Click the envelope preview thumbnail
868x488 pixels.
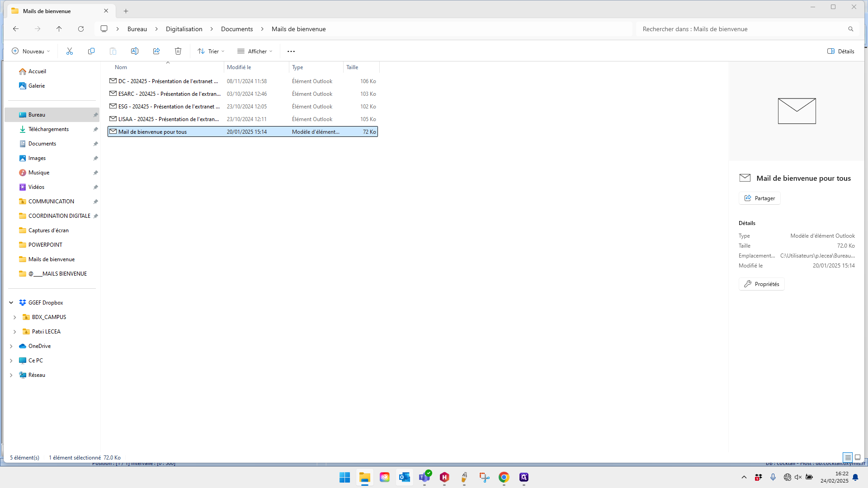tap(797, 111)
